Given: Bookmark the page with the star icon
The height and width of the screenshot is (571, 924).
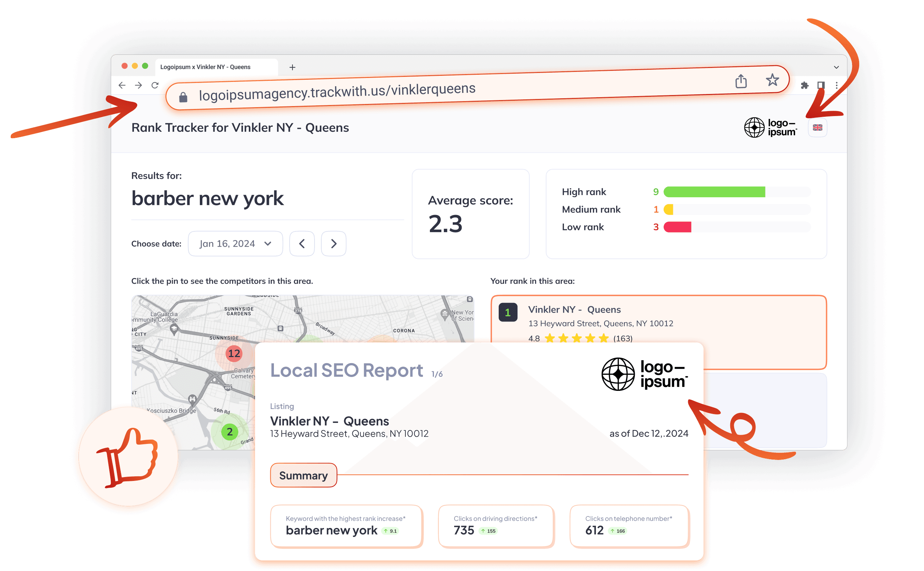Looking at the screenshot, I should coord(772,80).
